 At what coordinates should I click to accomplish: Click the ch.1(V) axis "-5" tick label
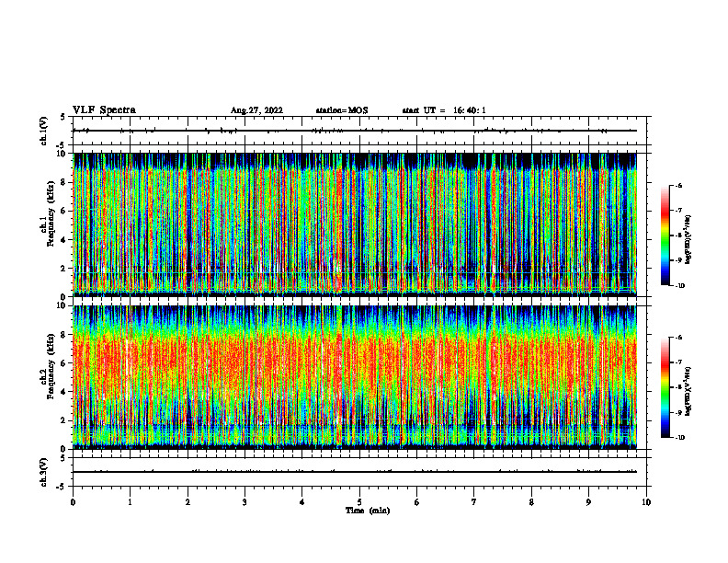click(x=61, y=145)
